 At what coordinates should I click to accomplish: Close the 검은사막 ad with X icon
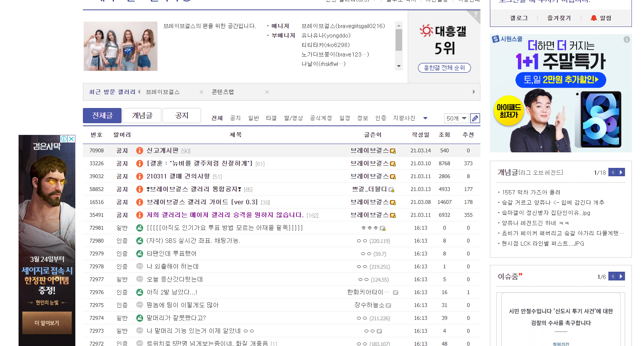72,139
